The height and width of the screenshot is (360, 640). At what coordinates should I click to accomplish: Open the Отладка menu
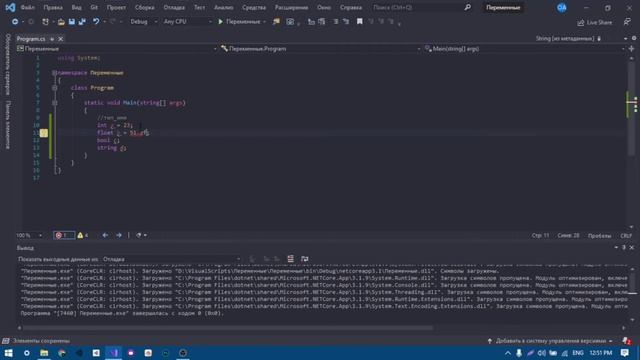[x=174, y=7]
